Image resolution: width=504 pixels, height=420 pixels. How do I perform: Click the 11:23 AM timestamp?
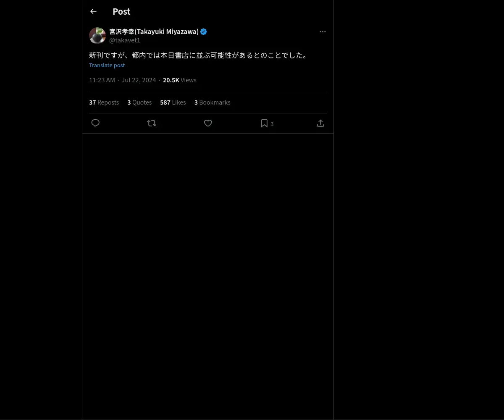click(x=102, y=80)
